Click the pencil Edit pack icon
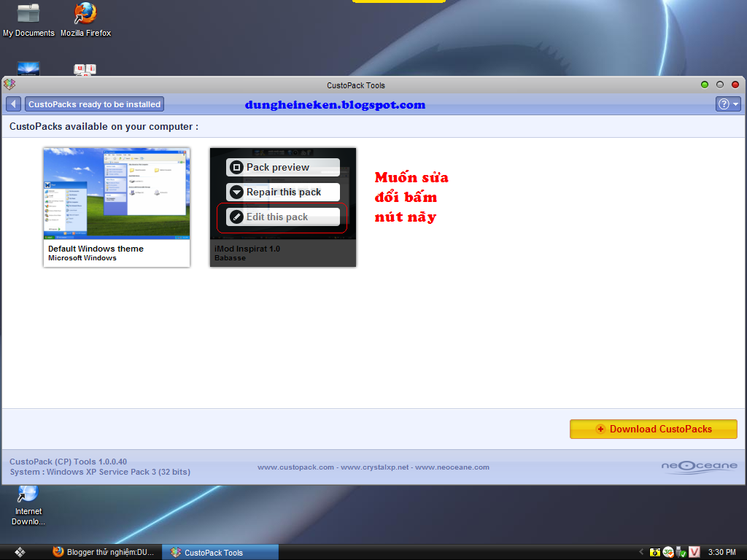The image size is (747, 560). click(236, 217)
